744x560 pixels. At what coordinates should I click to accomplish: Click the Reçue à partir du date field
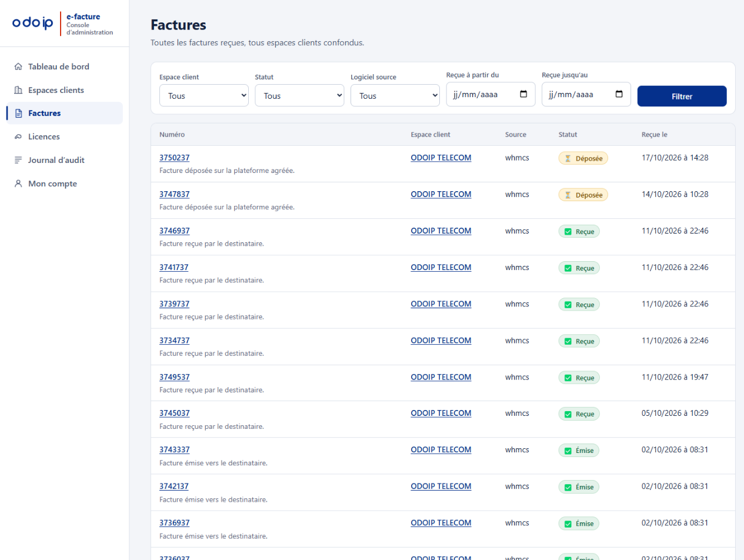click(491, 94)
